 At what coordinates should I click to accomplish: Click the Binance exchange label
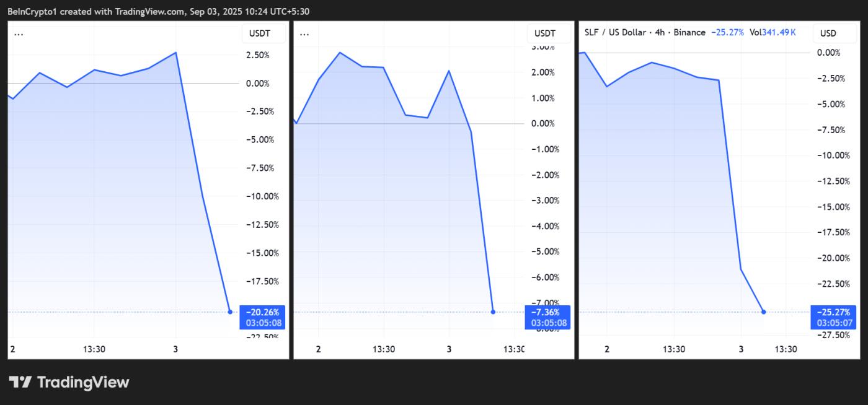(689, 32)
